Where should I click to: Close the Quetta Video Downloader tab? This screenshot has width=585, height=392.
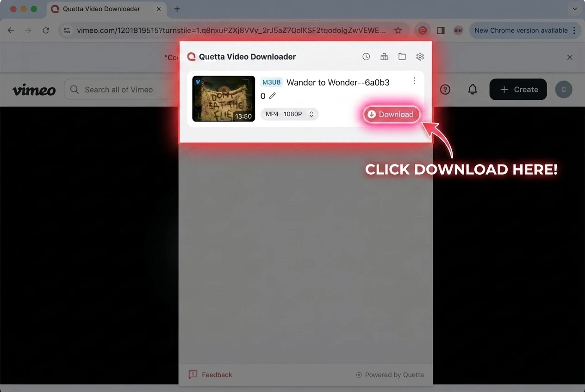click(x=159, y=9)
